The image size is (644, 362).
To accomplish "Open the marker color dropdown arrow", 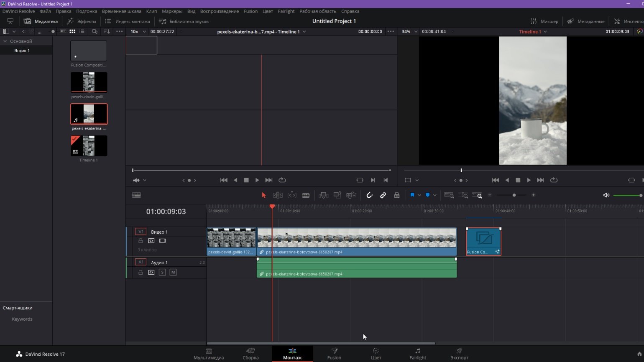I will click(435, 195).
